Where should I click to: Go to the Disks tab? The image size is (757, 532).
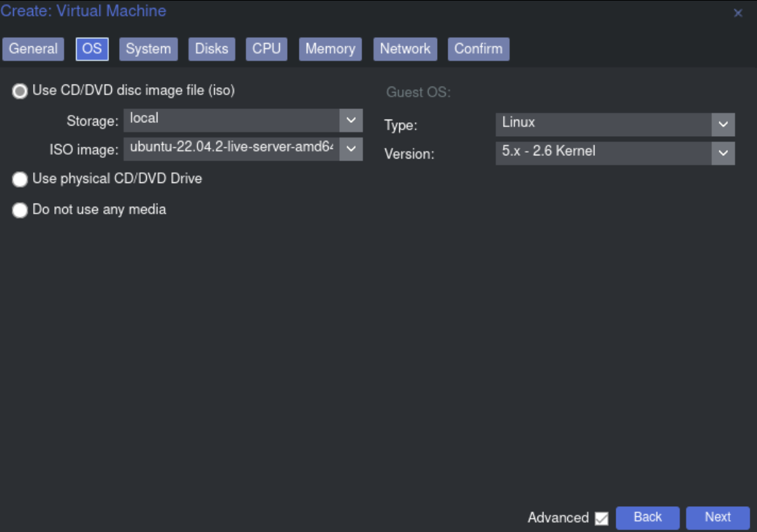coord(212,49)
